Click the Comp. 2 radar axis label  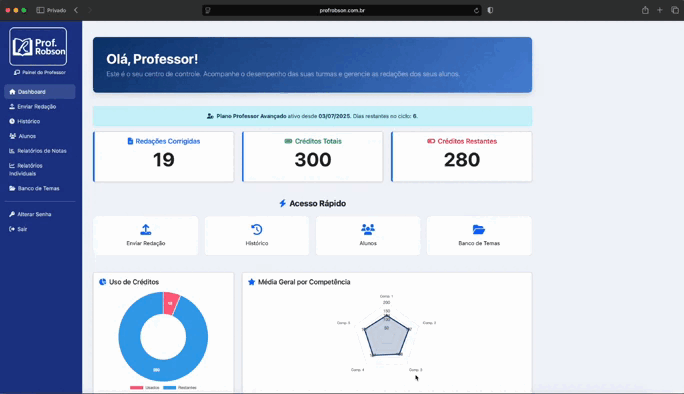pos(429,323)
